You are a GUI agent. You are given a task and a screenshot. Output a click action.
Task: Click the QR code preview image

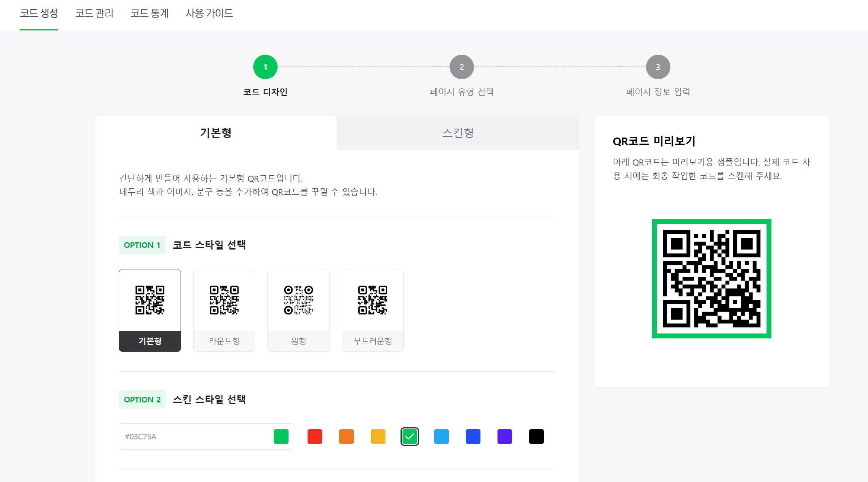pos(712,279)
